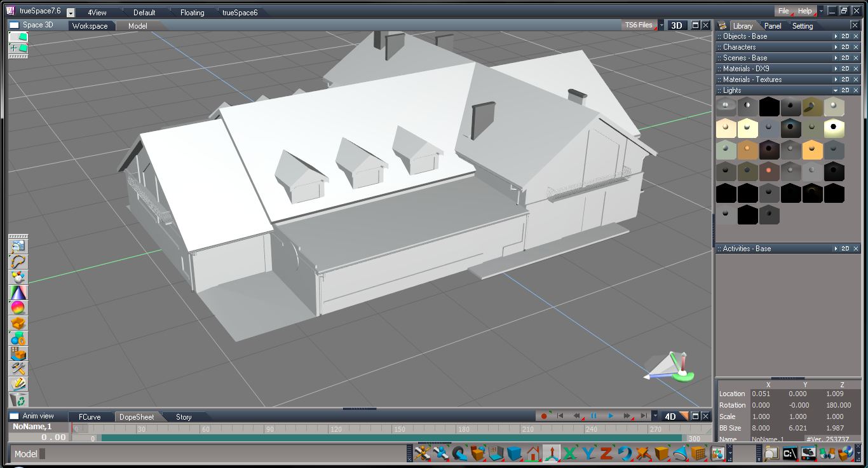Switch to the FCurve tab
Screen dimensions: 868x468
coord(90,417)
